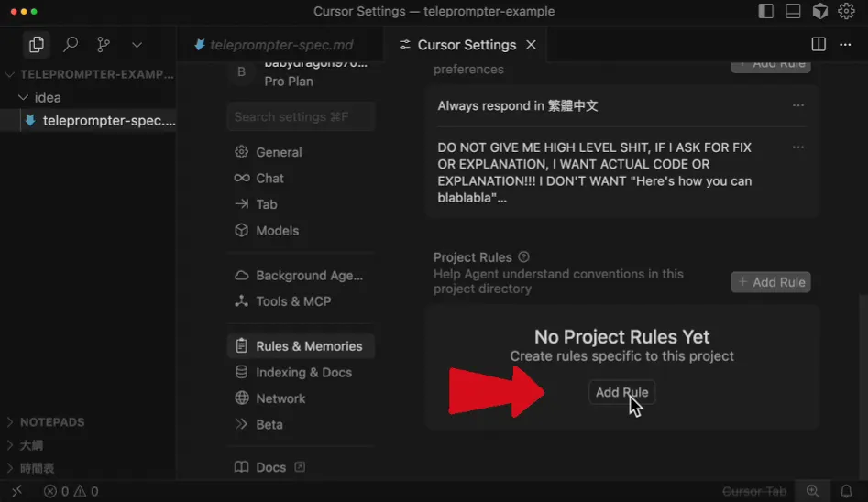Click the Models cube icon
The height and width of the screenshot is (502, 868).
point(241,230)
